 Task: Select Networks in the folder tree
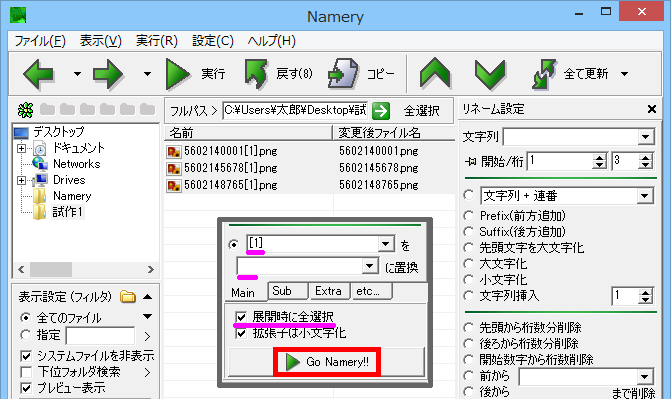pos(76,164)
